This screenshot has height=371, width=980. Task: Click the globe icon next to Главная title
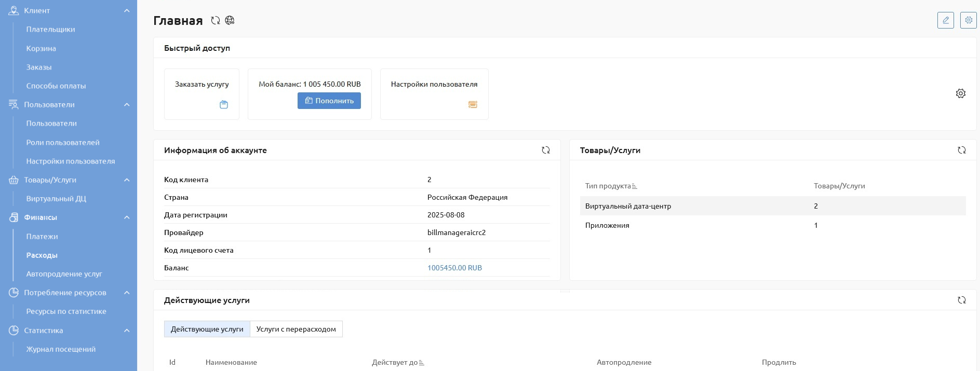230,20
